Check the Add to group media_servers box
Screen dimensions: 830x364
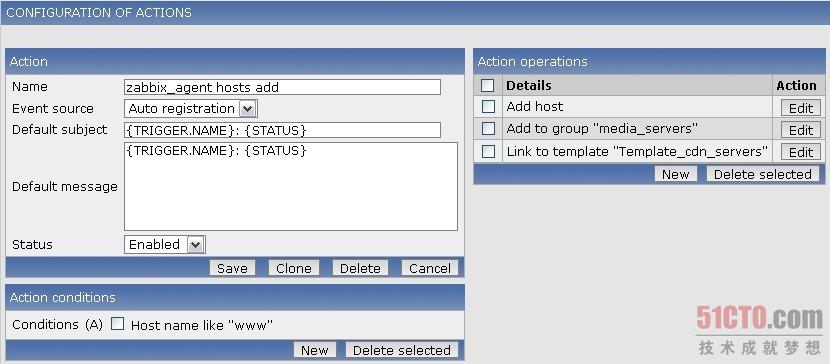coord(488,129)
